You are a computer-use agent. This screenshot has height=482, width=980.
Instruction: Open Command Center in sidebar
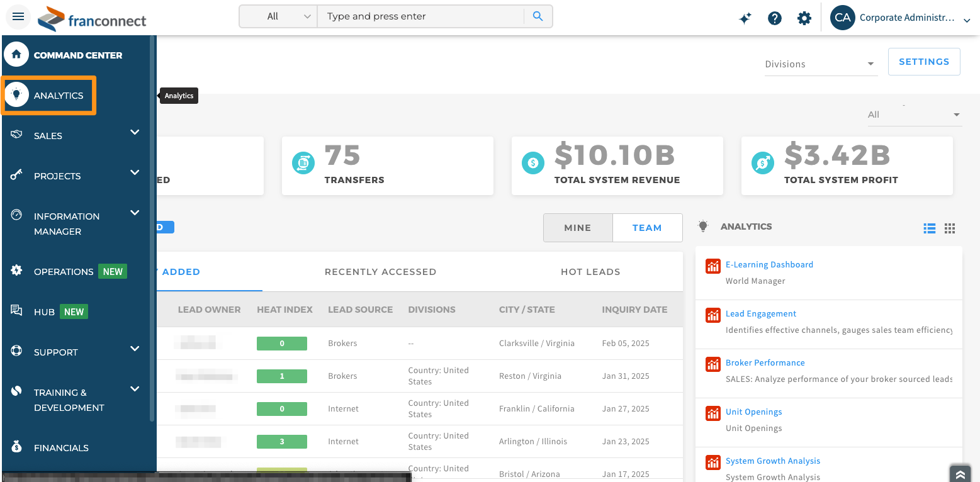click(78, 55)
